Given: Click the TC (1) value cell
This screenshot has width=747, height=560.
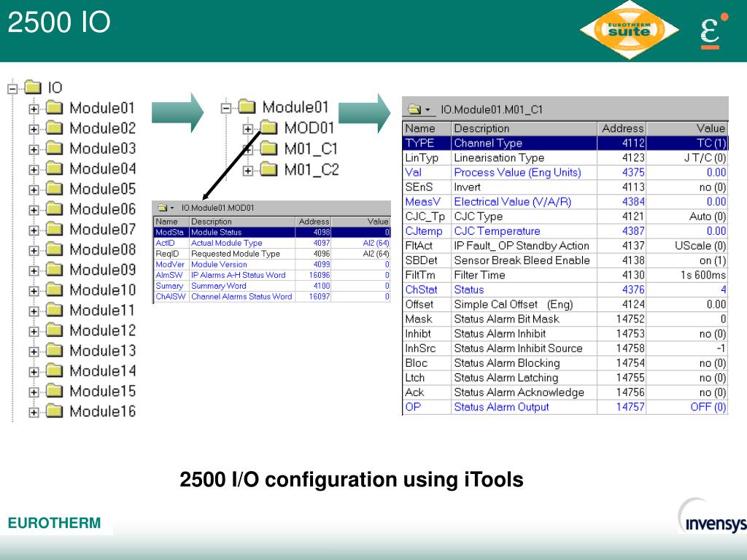Looking at the screenshot, I should point(687,144).
